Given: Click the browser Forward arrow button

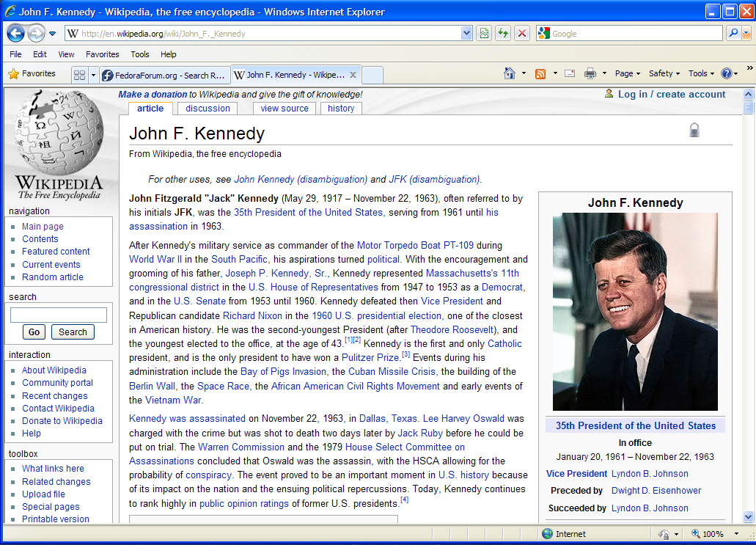Looking at the screenshot, I should pos(36,33).
